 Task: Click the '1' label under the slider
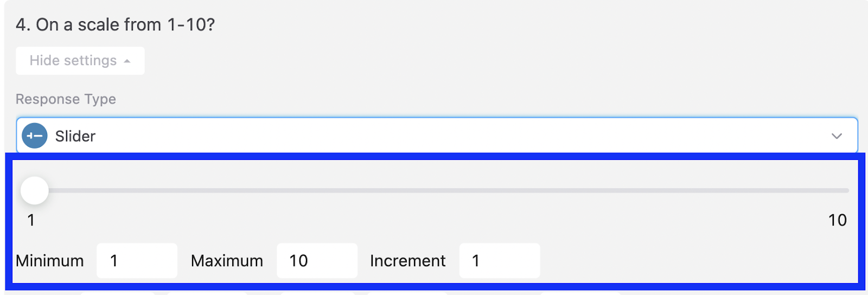tap(31, 220)
